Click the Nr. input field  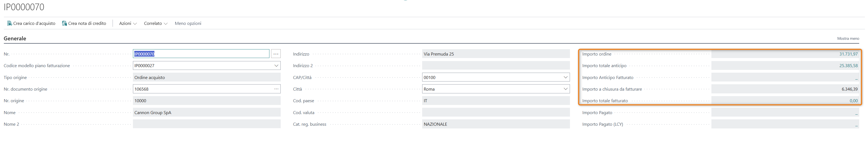pyautogui.click(x=201, y=54)
